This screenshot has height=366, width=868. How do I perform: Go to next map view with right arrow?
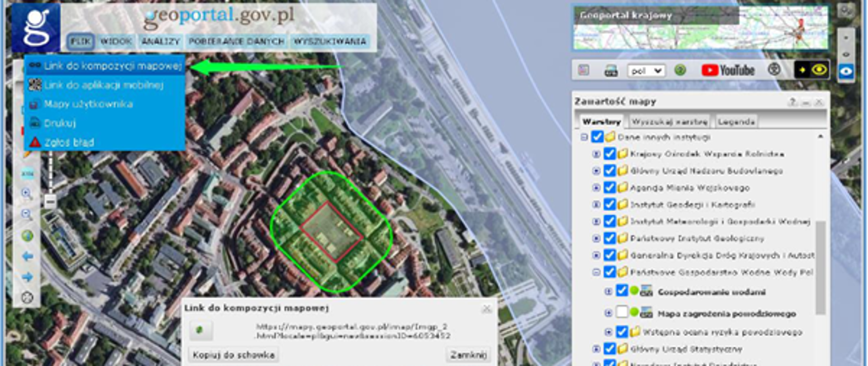(27, 277)
